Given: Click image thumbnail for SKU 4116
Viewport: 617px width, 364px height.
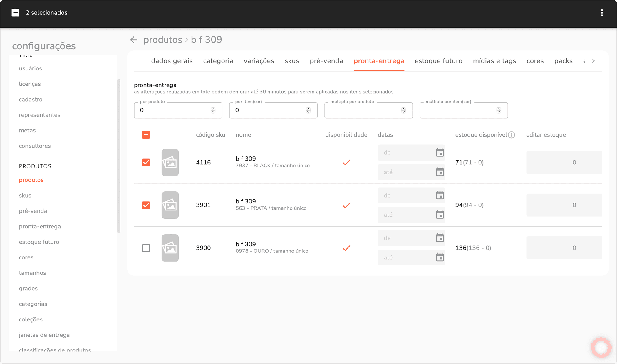Looking at the screenshot, I should 170,162.
